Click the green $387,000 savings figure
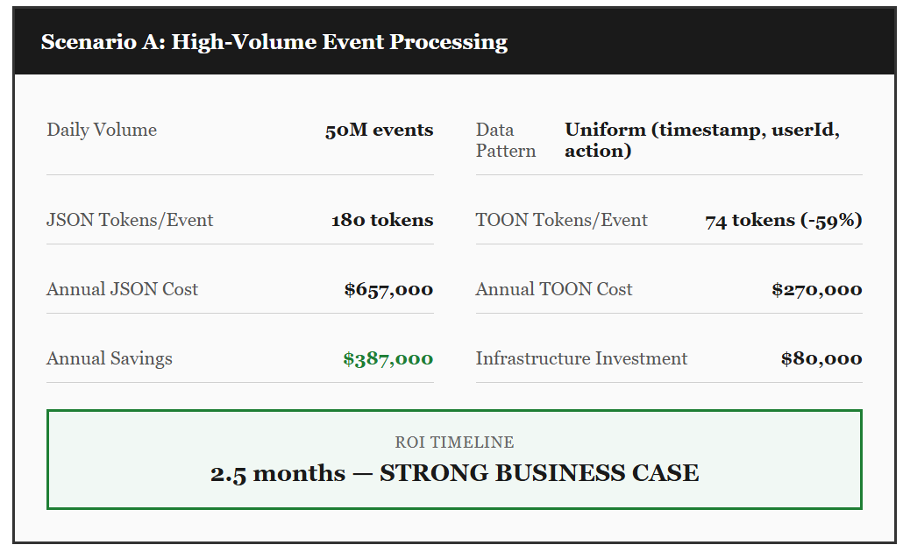Viewport: 904px width, 552px height. (x=388, y=358)
